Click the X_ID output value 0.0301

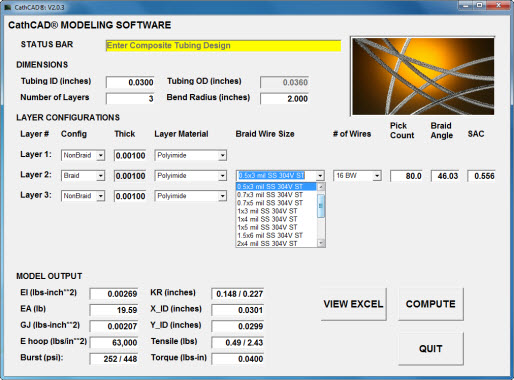238,310
